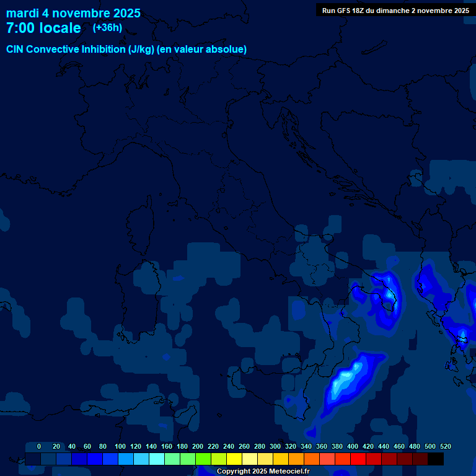Click the legend value '80'
This screenshot has height=476, width=476.
click(103, 446)
